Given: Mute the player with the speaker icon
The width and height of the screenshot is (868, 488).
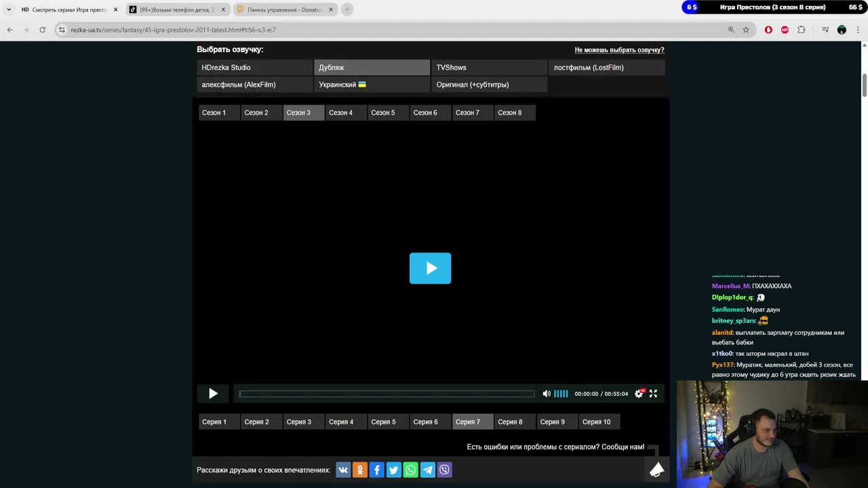Looking at the screenshot, I should (547, 394).
